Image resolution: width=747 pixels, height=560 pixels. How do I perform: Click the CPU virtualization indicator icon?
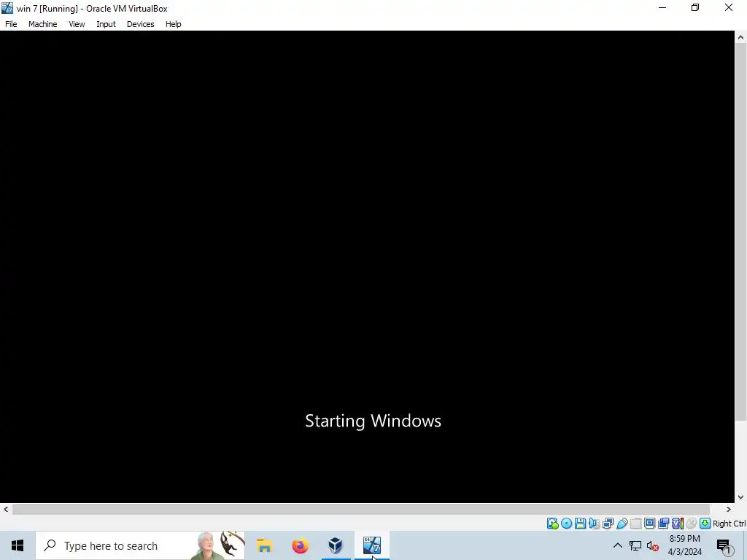click(x=677, y=524)
